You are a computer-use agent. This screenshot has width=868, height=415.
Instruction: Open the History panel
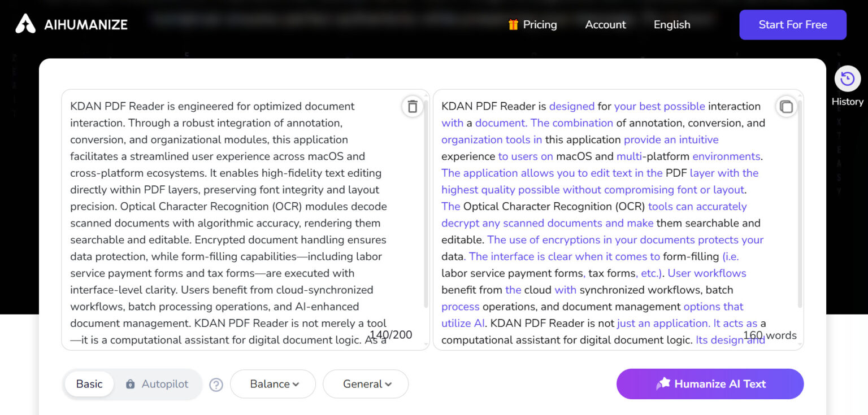click(x=847, y=84)
